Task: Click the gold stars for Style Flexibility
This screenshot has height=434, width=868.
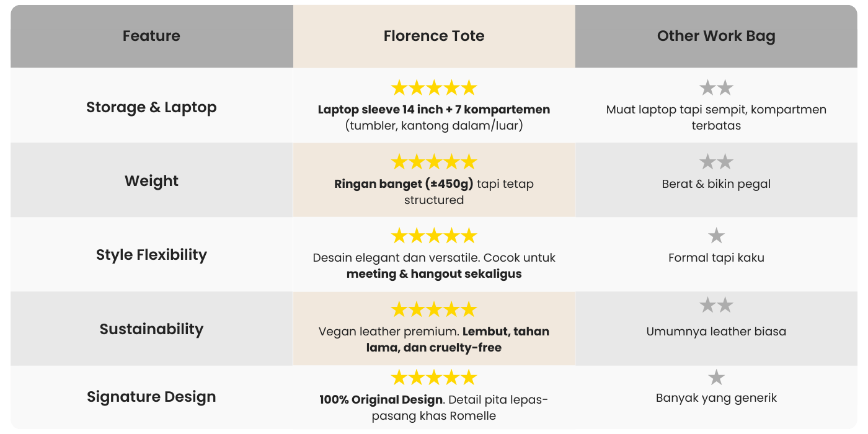Action: pyautogui.click(x=434, y=236)
